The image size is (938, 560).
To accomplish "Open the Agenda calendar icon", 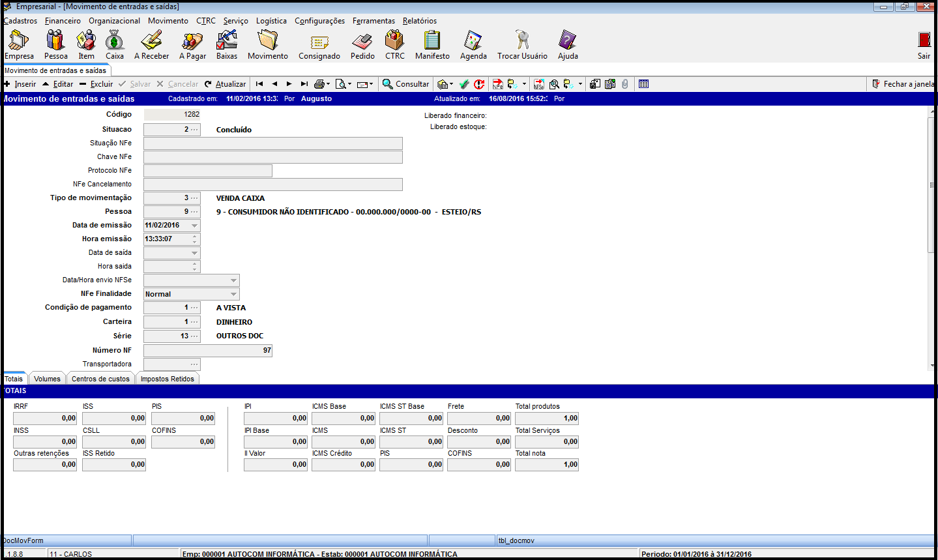I will 473,45.
